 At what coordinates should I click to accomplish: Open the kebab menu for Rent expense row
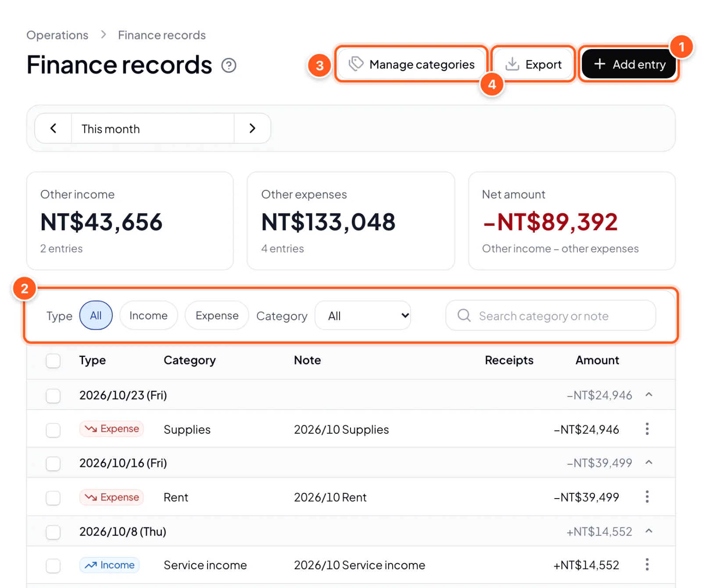[647, 497]
